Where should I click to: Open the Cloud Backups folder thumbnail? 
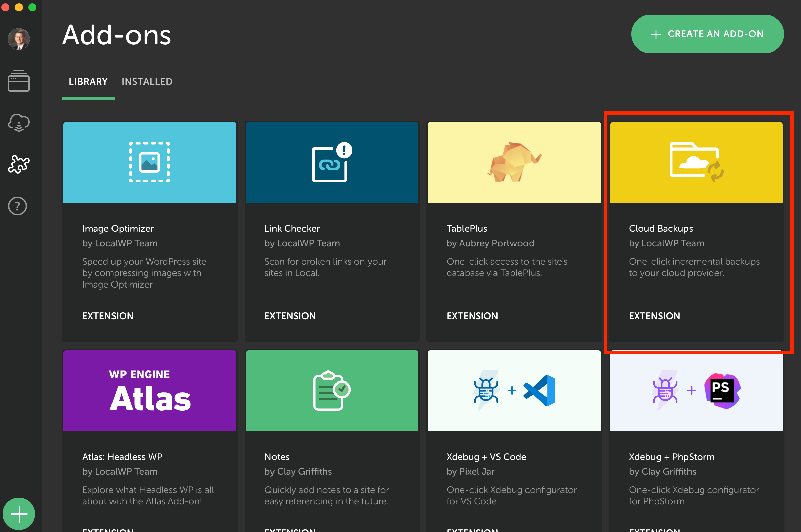point(696,162)
